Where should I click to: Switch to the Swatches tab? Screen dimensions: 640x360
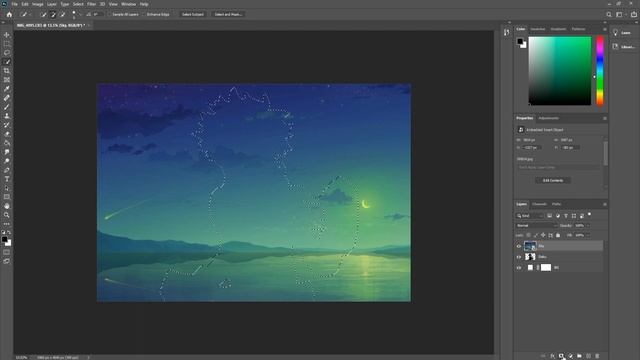point(538,29)
